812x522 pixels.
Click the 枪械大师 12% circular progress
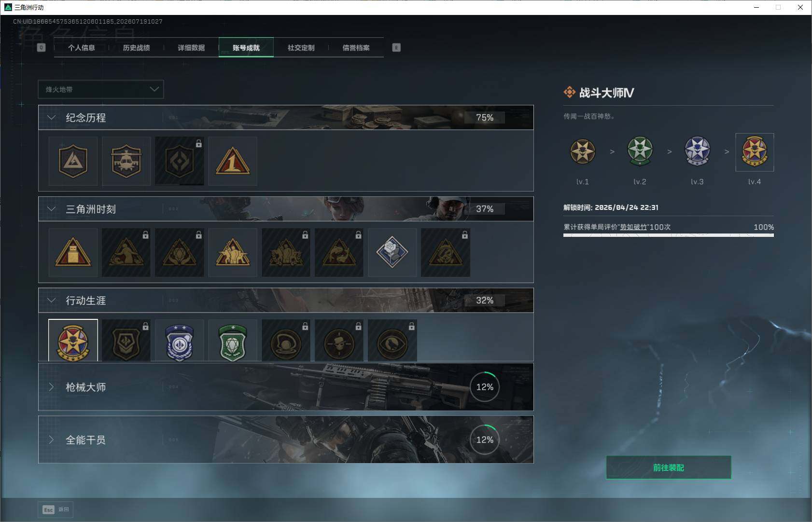coord(485,387)
